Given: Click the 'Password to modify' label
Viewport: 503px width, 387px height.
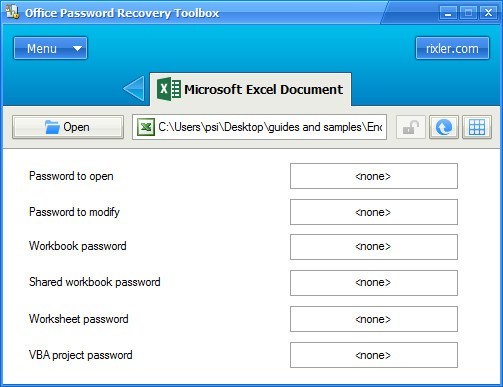Looking at the screenshot, I should point(74,212).
